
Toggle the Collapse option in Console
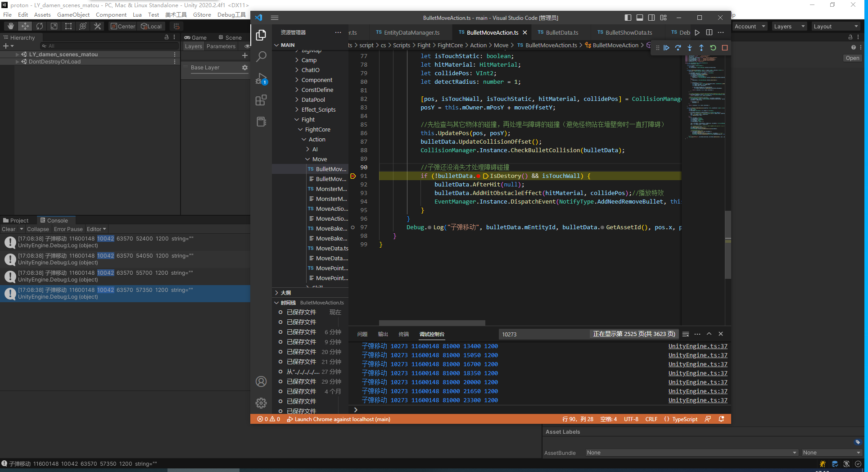point(38,229)
